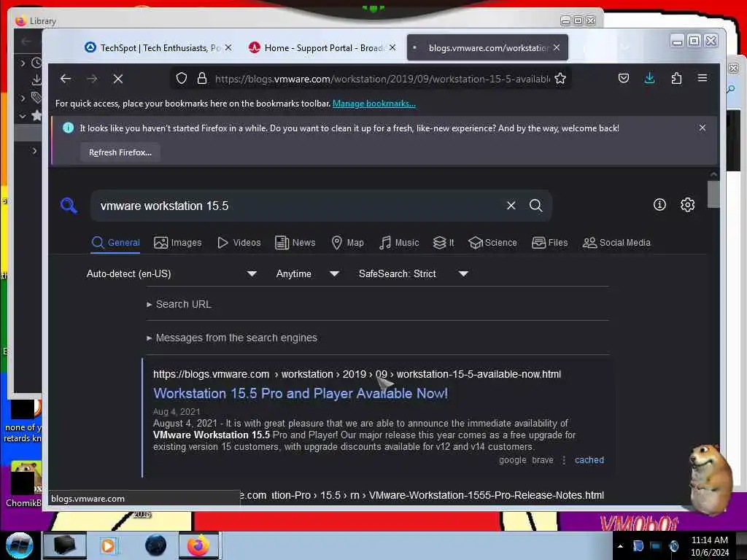Clear the search query with X

[511, 205]
